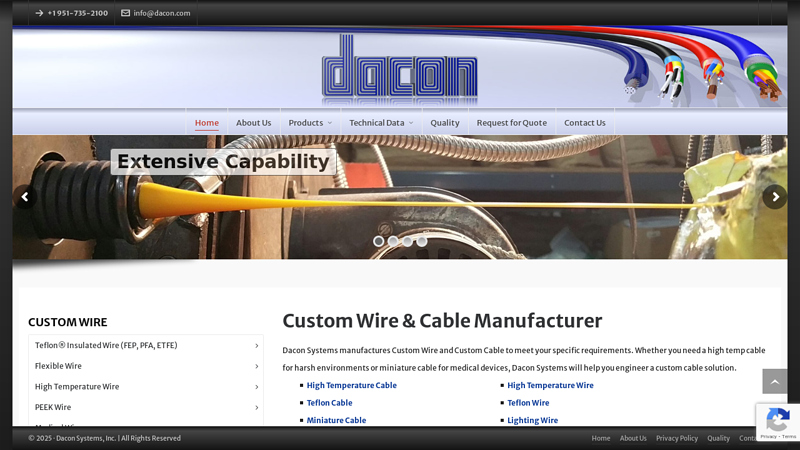Click the scroll-to-top arrow button
This screenshot has width=800, height=450.
pos(774,382)
